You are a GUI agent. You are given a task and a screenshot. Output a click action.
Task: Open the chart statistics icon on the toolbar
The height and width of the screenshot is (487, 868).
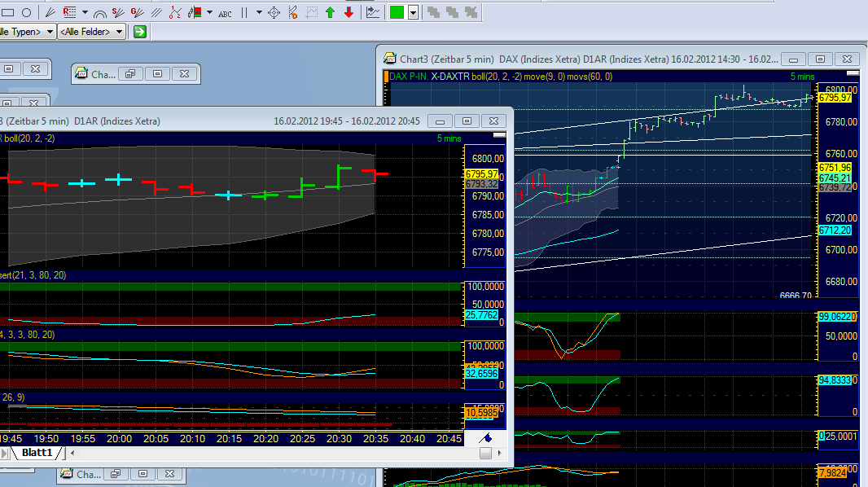[x=372, y=12]
